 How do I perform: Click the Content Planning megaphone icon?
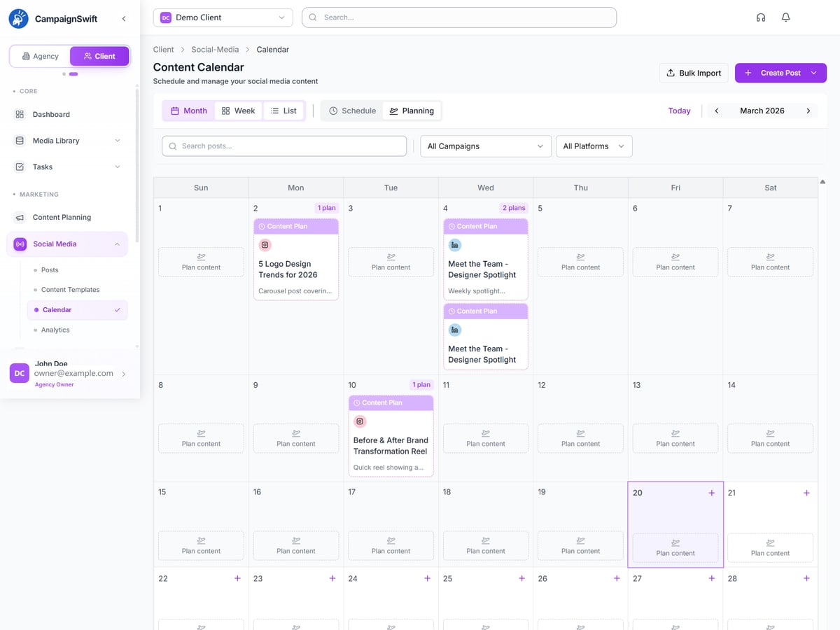click(x=20, y=217)
